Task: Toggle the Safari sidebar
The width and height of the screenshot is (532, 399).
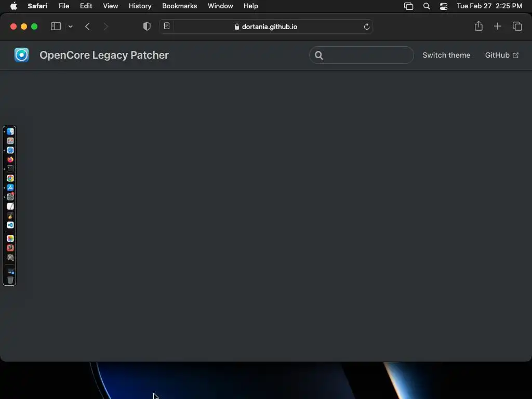Action: tap(56, 26)
